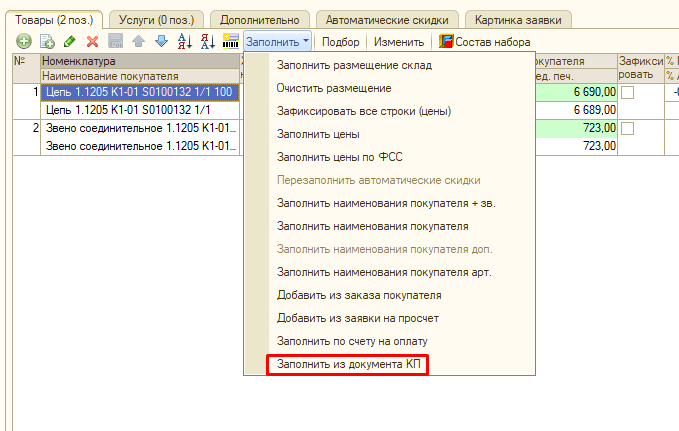The image size is (679, 431).
Task: Click row number 2 cell
Action: 26,137
